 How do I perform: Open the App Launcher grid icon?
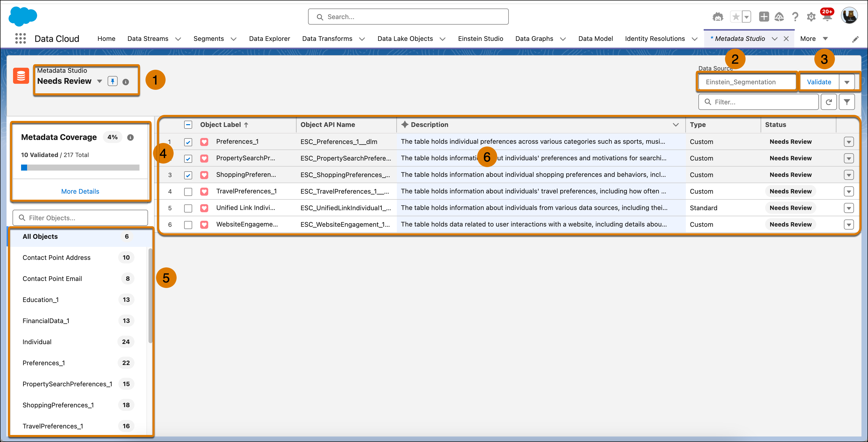click(x=21, y=38)
